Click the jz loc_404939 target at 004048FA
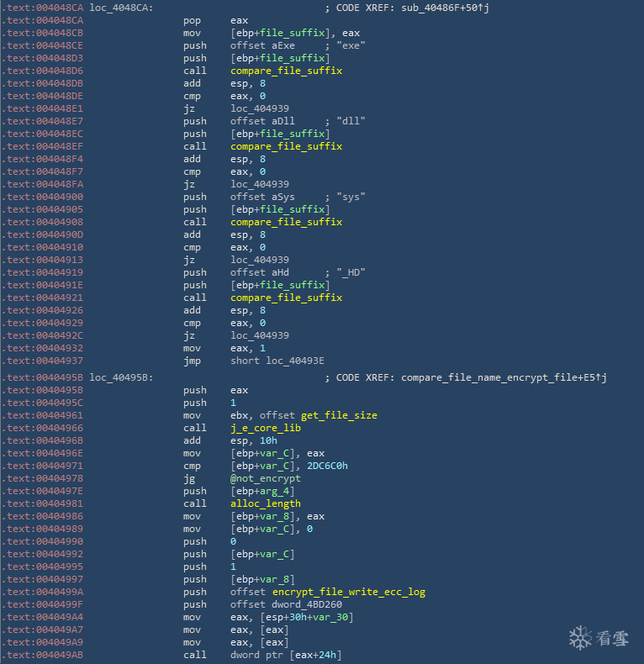 coord(259,184)
